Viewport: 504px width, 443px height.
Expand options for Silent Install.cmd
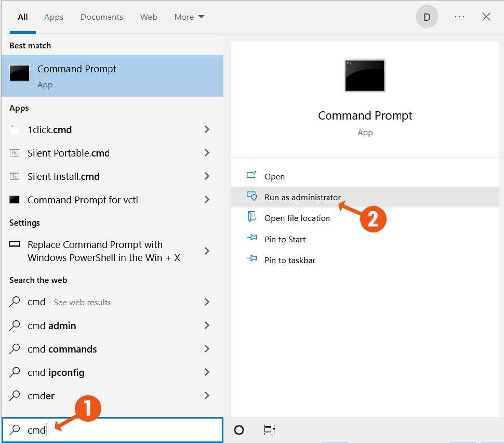(207, 176)
